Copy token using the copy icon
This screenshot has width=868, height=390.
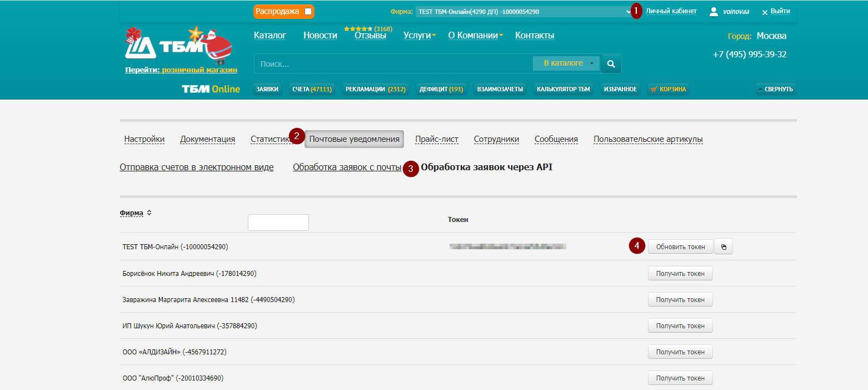coord(724,247)
